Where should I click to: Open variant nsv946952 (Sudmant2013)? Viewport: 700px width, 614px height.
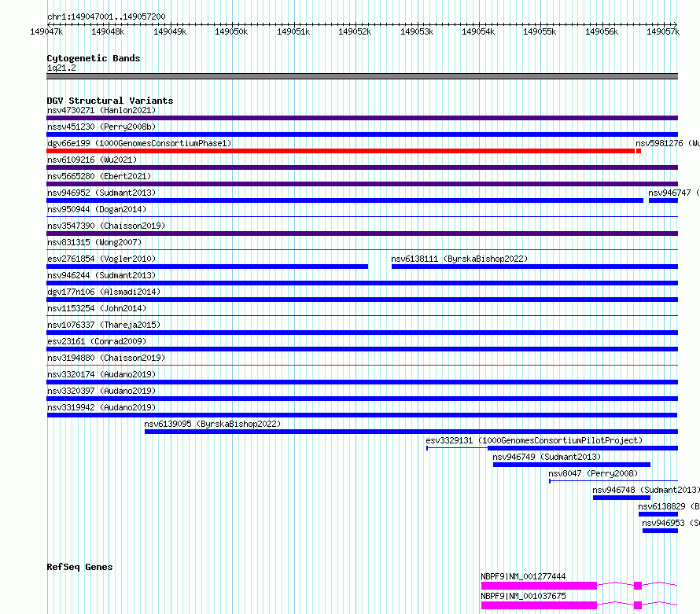(x=101, y=193)
